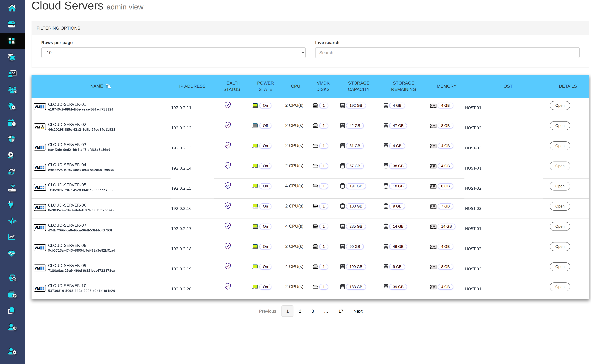The height and width of the screenshot is (364, 591).
Task: Click the user presentation chart sidebar icon
Action: point(12,73)
